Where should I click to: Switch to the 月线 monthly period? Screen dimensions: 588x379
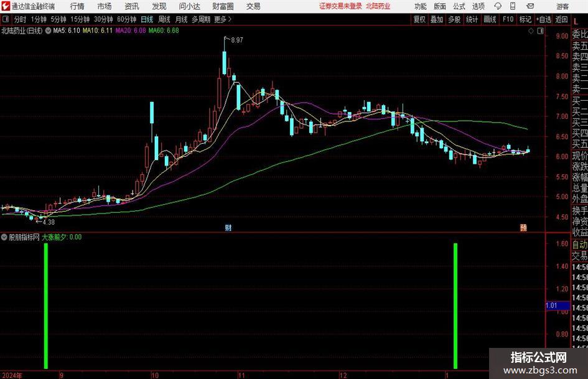[181, 19]
